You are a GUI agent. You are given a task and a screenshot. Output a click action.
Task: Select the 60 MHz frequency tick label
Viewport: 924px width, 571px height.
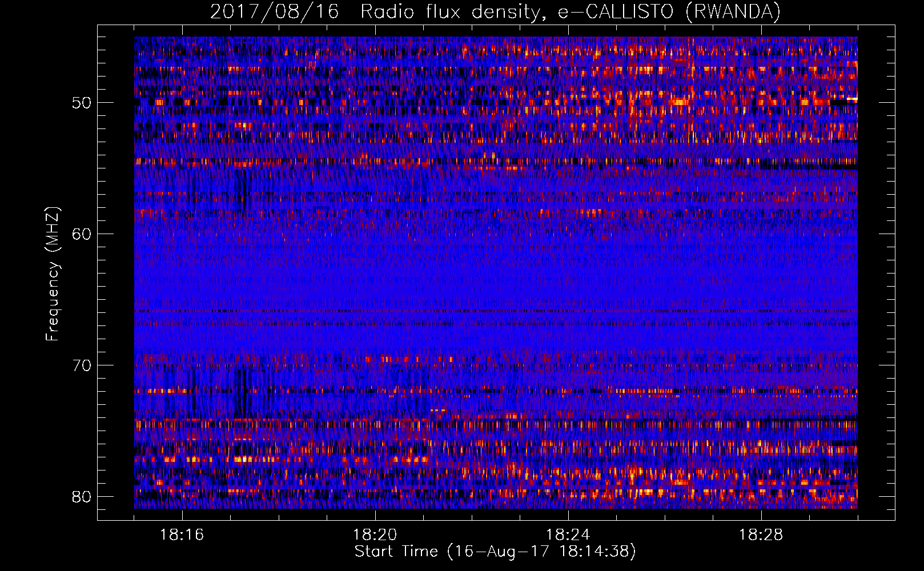[x=82, y=234]
